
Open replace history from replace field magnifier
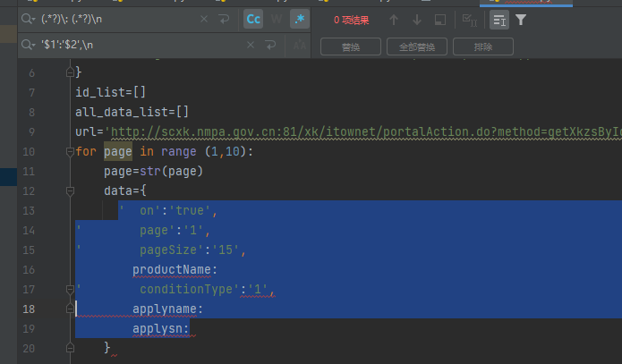[x=28, y=45]
